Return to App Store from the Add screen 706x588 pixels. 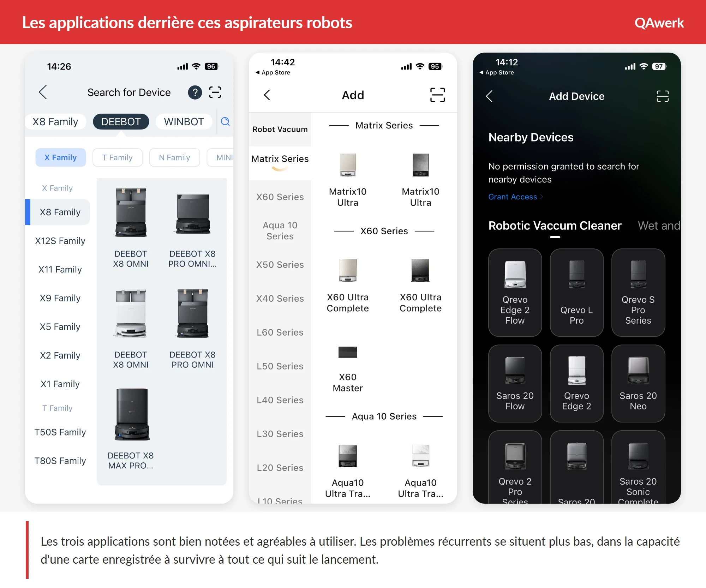click(273, 72)
